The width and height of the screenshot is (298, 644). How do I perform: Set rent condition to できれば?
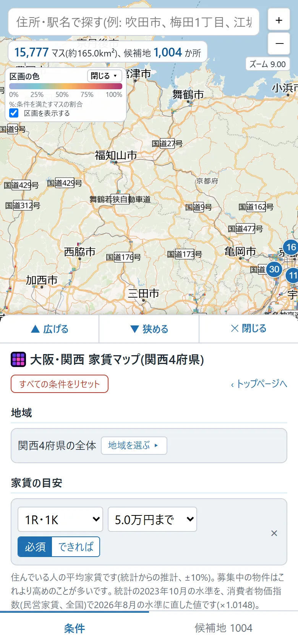tap(76, 547)
